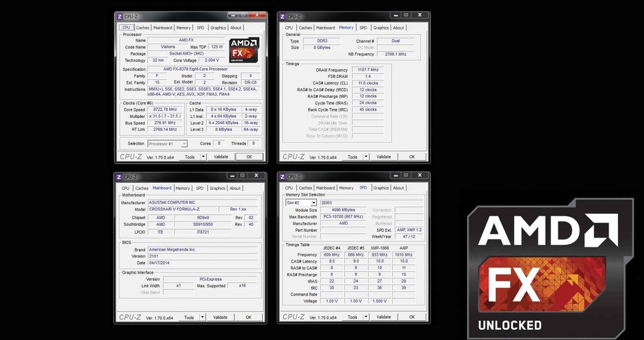644x340 pixels.
Task: Click the Southbridge value SB910/950
Action: (x=203, y=224)
